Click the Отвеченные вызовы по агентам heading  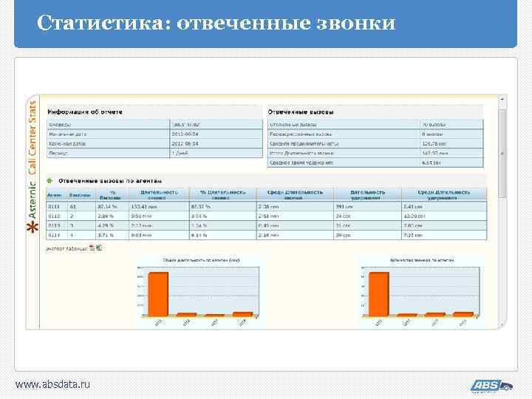[110, 181]
